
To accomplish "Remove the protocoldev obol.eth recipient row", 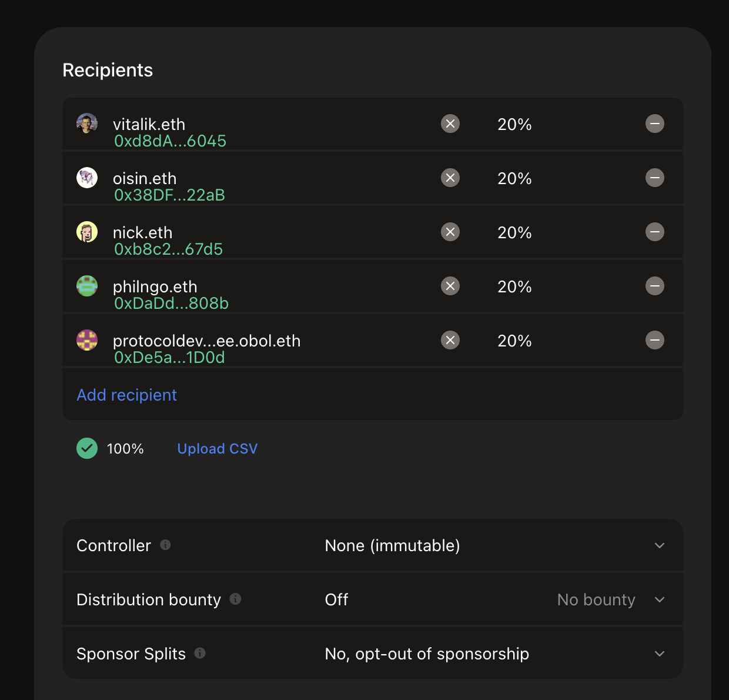I will [x=655, y=340].
